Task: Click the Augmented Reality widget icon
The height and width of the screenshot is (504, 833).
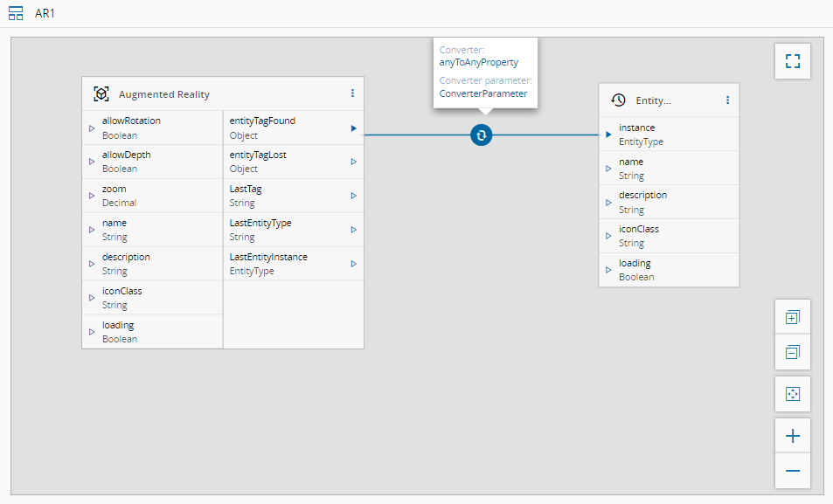Action: pos(101,94)
